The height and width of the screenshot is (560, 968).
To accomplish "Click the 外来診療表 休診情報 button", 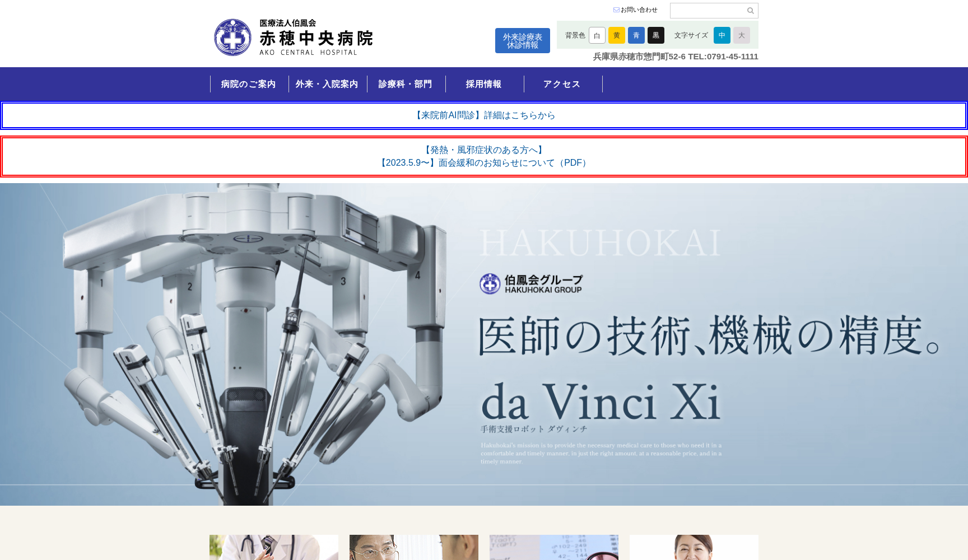I will (522, 41).
